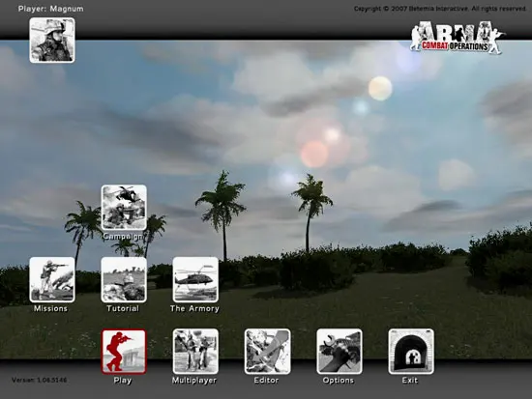Click the Exit label
Screen dimensions: 532x399
(x=410, y=381)
